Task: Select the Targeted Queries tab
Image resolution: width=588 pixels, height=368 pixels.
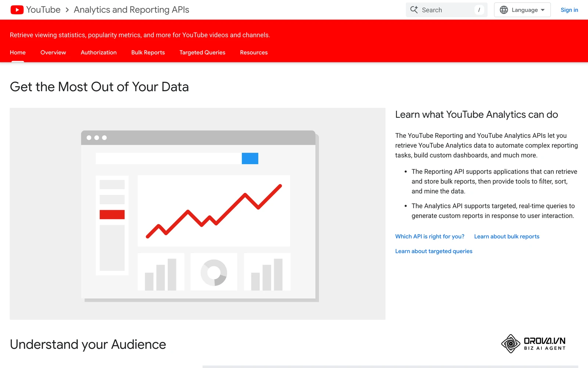Action: point(202,53)
